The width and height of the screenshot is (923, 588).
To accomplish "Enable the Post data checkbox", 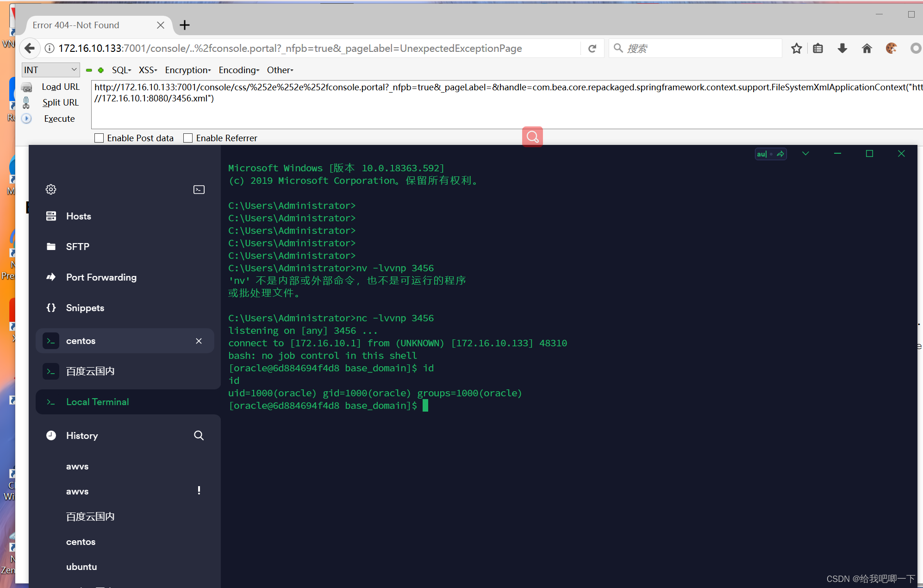I will [x=99, y=138].
